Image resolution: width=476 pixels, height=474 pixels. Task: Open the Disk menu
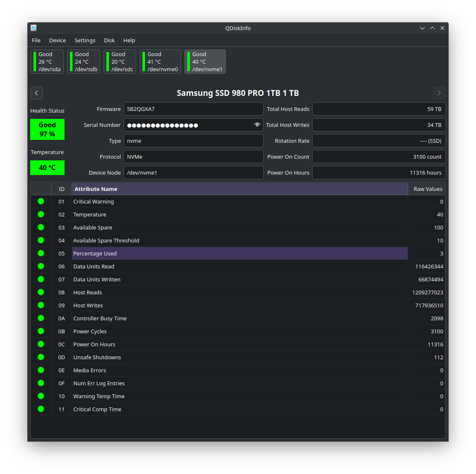(109, 40)
